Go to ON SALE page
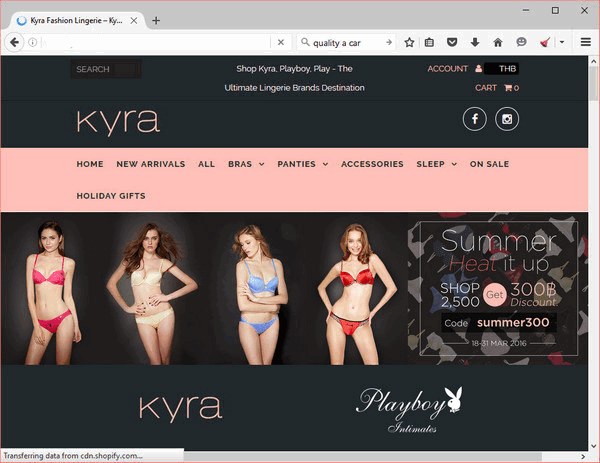This screenshot has width=600, height=463. (489, 164)
